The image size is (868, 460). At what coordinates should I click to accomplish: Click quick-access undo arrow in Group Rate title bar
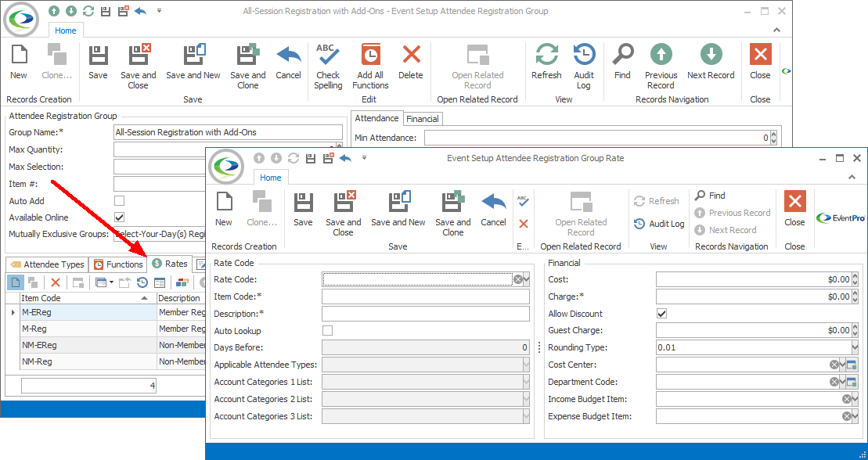(345, 158)
